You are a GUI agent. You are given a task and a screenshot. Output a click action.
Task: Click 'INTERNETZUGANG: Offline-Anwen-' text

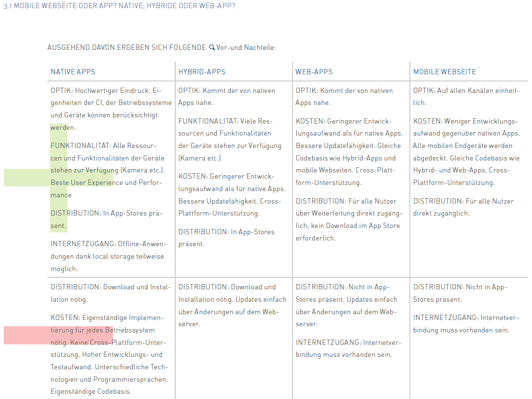(109, 244)
